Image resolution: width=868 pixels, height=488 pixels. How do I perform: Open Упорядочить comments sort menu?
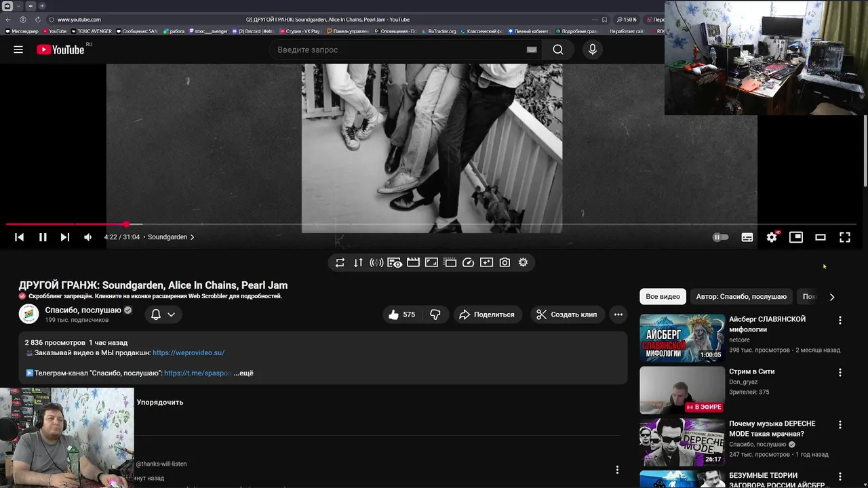[160, 402]
